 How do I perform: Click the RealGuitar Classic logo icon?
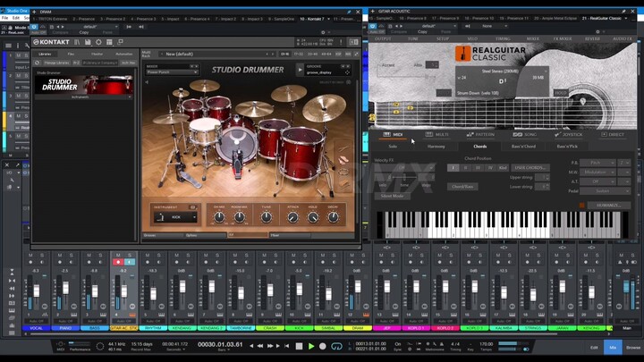pyautogui.click(x=462, y=54)
